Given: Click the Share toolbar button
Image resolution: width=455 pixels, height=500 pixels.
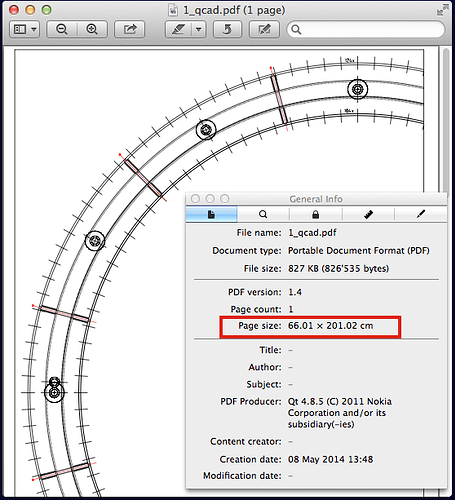Looking at the screenshot, I should pyautogui.click(x=130, y=29).
